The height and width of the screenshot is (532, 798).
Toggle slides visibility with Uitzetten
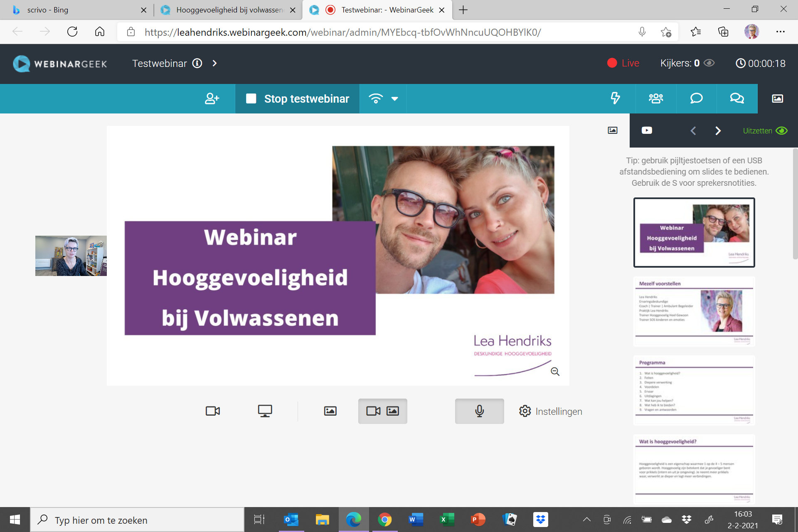[x=765, y=131]
